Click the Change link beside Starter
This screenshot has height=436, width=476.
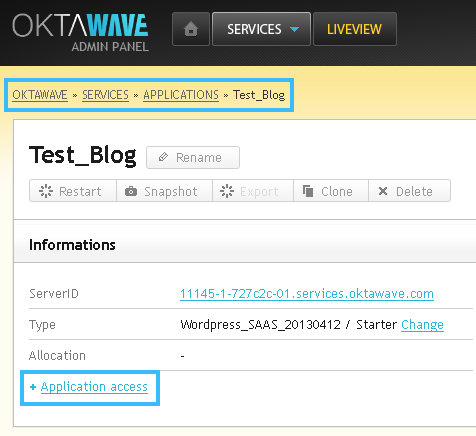[422, 325]
